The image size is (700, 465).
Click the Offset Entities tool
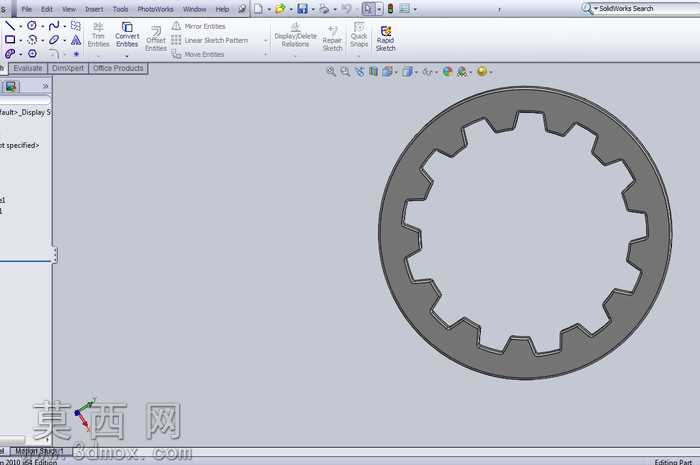(156, 38)
